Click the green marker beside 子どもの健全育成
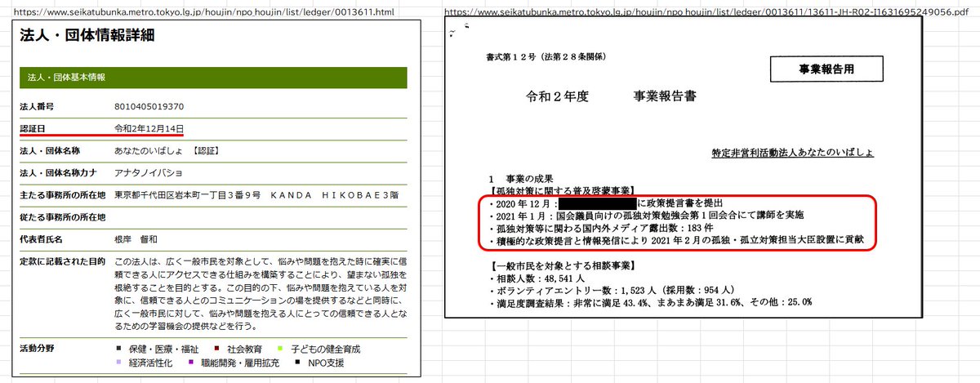Viewport: 980px width, 383px height. pos(278,350)
